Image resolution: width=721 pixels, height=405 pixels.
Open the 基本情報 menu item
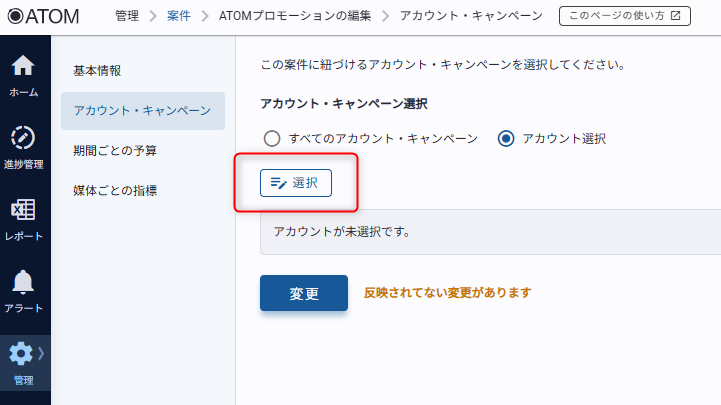coord(97,71)
